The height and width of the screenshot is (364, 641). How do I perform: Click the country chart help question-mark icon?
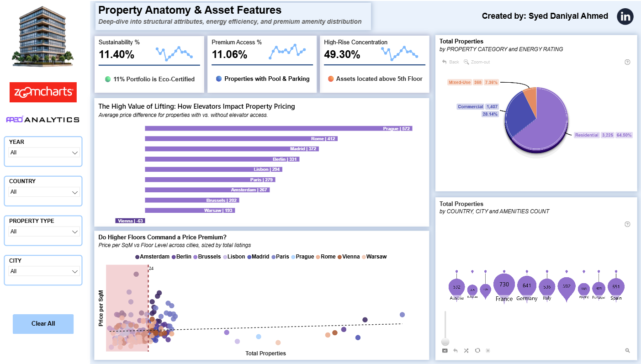[x=627, y=224]
